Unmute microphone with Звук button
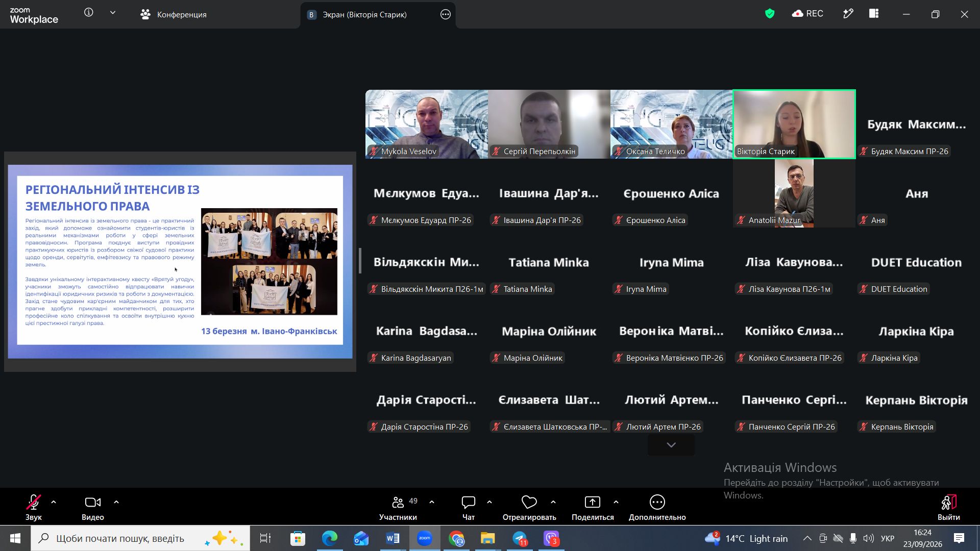 (x=34, y=508)
